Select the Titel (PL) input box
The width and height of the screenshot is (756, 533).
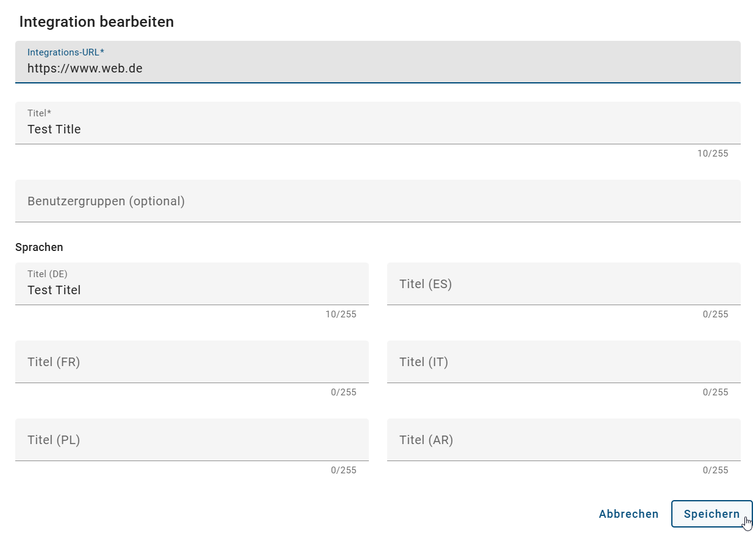click(x=192, y=440)
